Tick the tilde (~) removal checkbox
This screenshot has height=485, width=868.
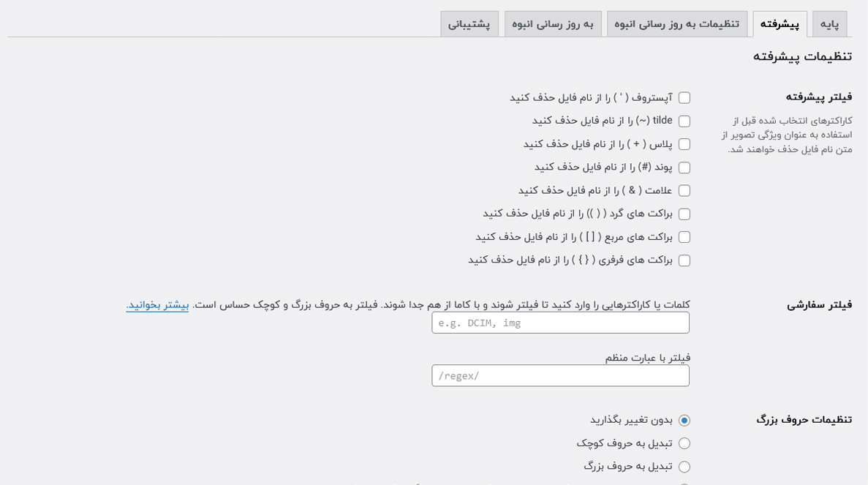point(684,121)
